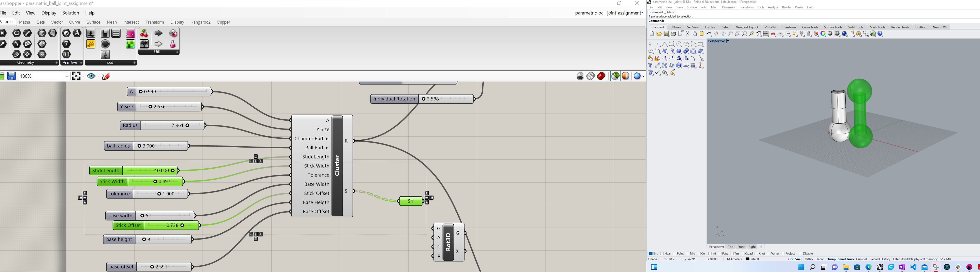This screenshot has width=980, height=272.
Task: Open the Windows Start menu
Action: pyautogui.click(x=801, y=267)
